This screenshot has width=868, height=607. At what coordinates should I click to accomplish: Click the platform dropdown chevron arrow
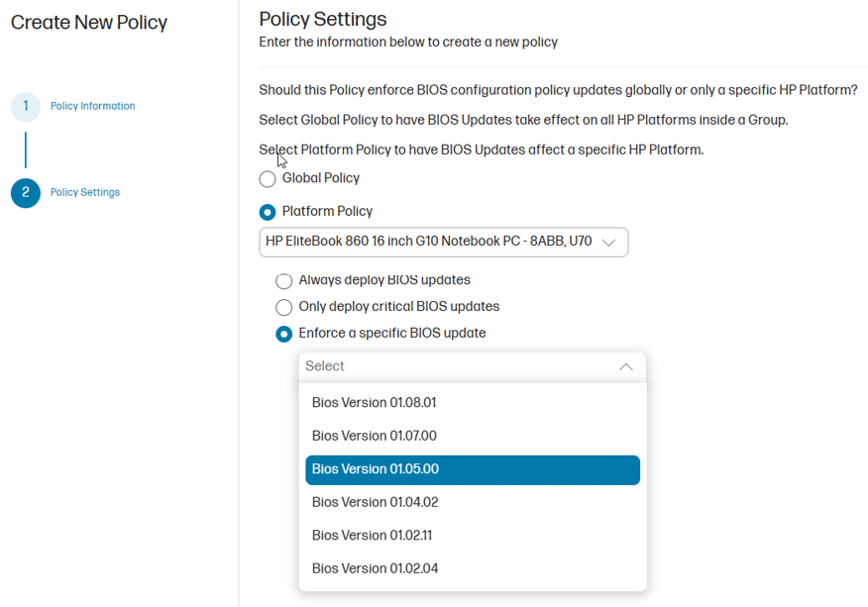pos(608,243)
